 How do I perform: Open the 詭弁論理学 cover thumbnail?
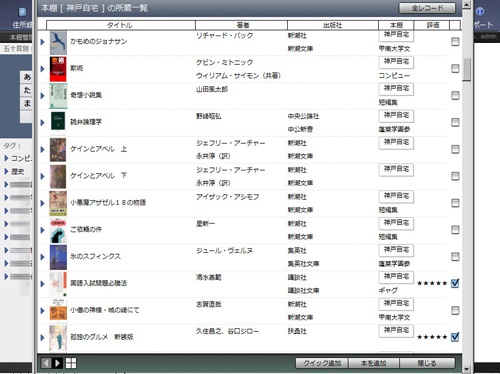[58, 121]
